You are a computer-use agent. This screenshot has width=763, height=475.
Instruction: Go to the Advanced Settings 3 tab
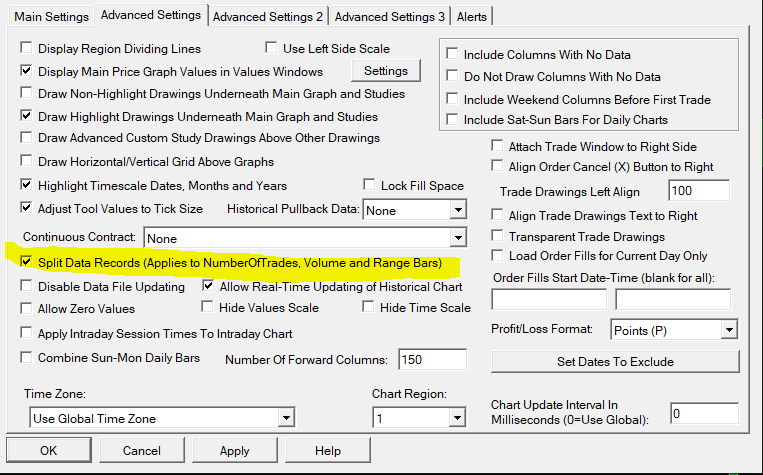coord(390,16)
